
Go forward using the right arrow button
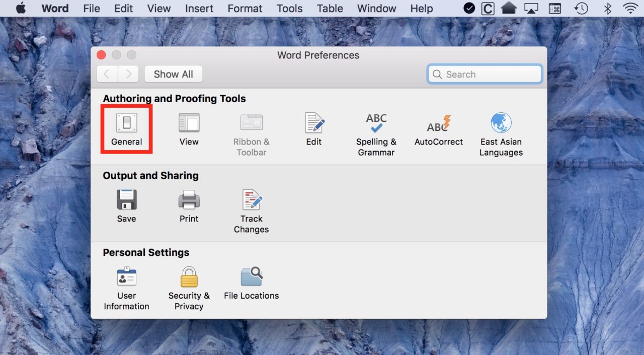129,74
